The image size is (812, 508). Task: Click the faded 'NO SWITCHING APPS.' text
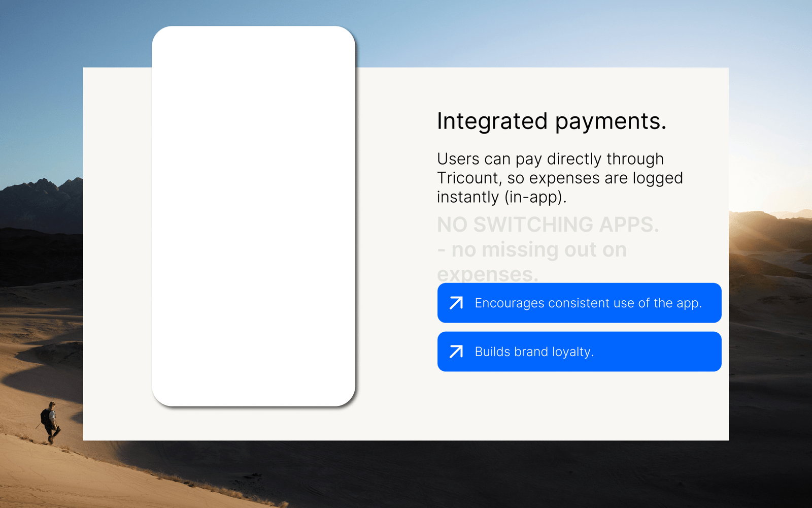pos(548,225)
